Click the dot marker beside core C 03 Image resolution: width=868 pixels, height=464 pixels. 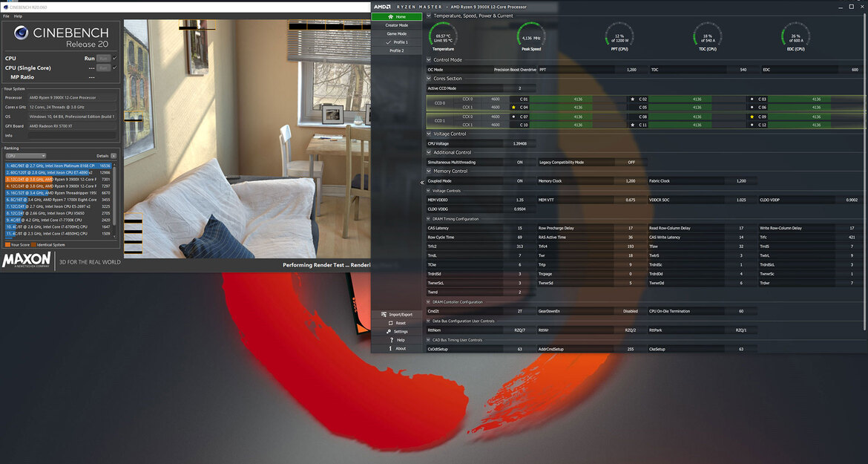[x=752, y=99]
